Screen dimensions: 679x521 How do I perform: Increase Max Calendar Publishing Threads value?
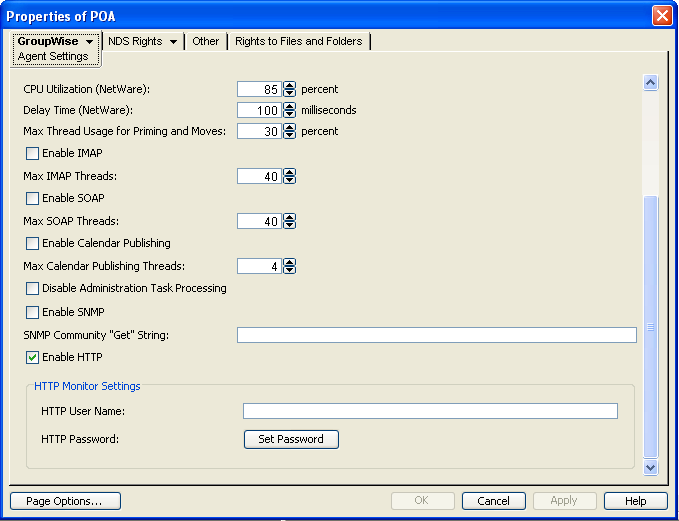point(289,262)
